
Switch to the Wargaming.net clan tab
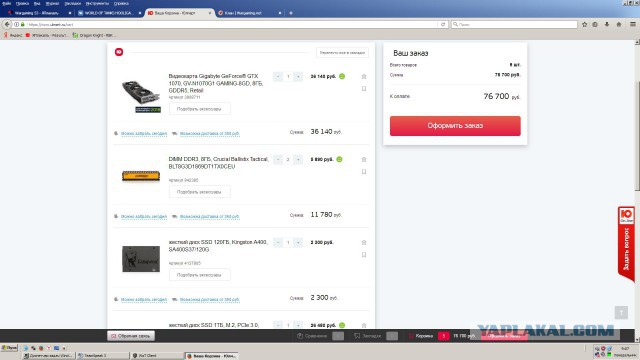[249, 13]
